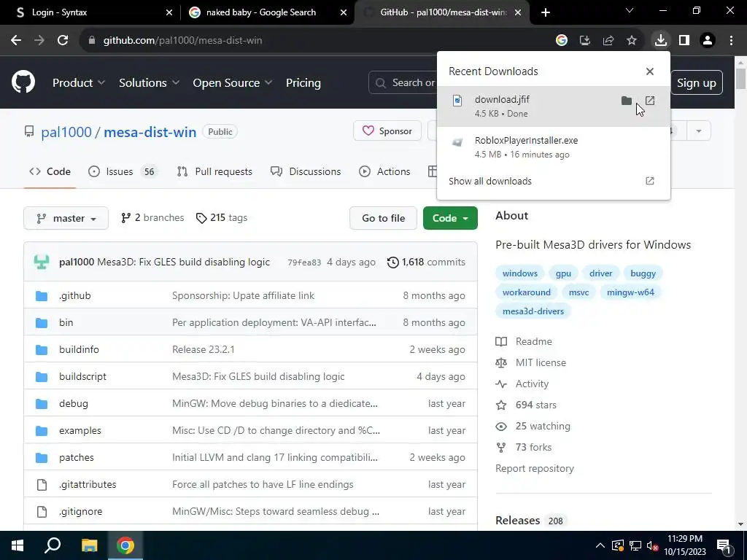Switch to Google Search tab
This screenshot has height=560, width=747.
click(268, 12)
